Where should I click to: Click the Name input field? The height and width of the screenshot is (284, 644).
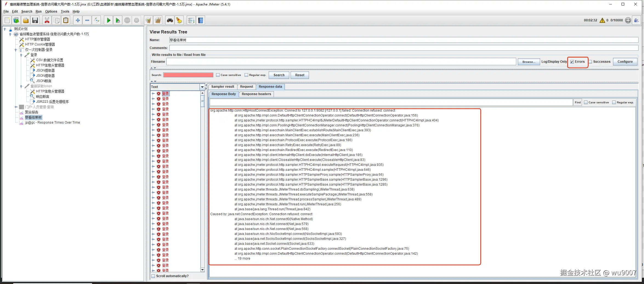click(404, 40)
